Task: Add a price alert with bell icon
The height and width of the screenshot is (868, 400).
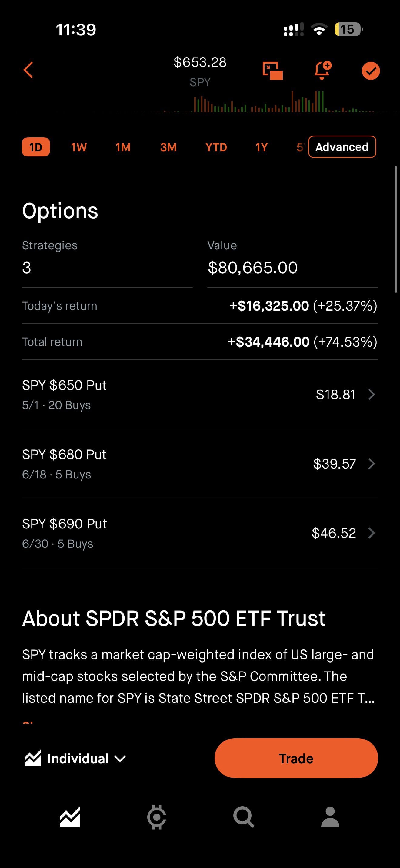Action: (322, 71)
